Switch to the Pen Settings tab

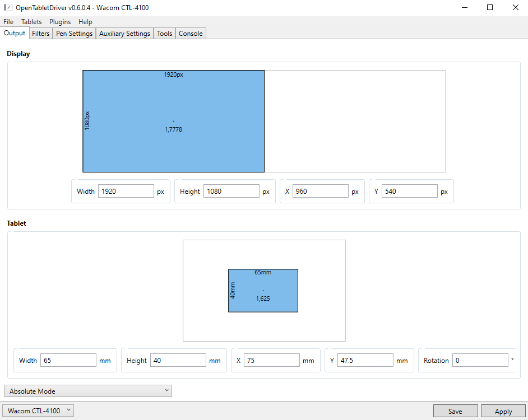pos(74,34)
